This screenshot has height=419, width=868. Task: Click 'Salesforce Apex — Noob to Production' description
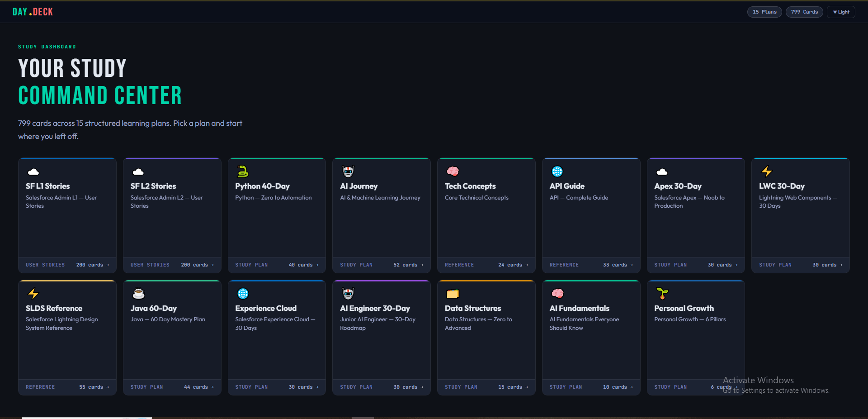689,202
